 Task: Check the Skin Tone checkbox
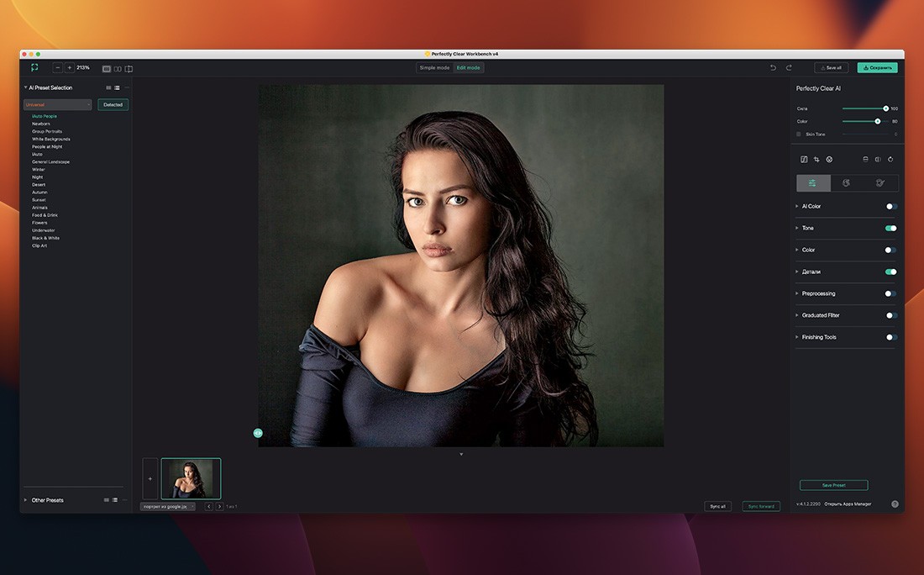point(799,134)
